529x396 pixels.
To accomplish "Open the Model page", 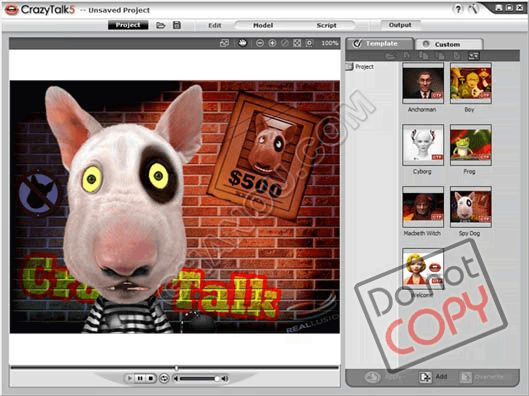I will tap(263, 25).
